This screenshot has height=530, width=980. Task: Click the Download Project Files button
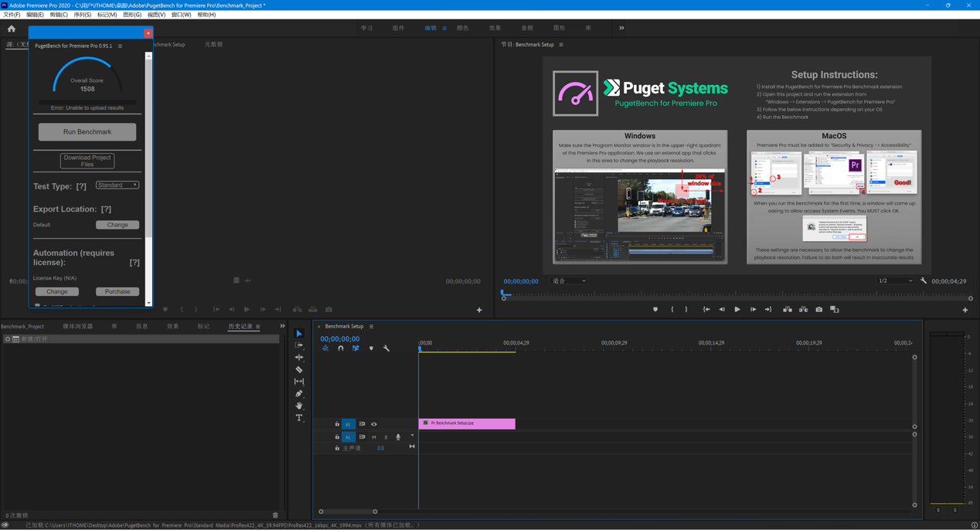pyautogui.click(x=87, y=161)
